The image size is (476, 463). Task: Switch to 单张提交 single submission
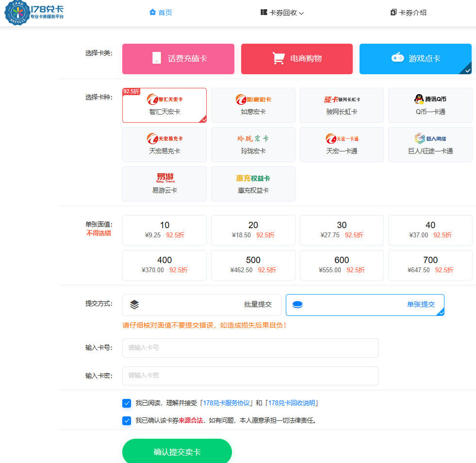365,305
